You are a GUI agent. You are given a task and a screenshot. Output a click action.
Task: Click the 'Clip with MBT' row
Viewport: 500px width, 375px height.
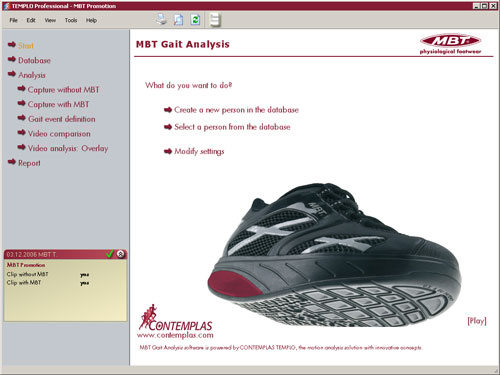pos(48,283)
